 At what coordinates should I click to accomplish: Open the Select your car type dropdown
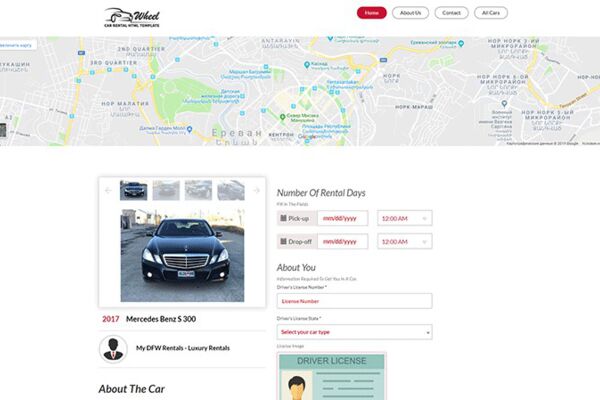[x=355, y=332]
